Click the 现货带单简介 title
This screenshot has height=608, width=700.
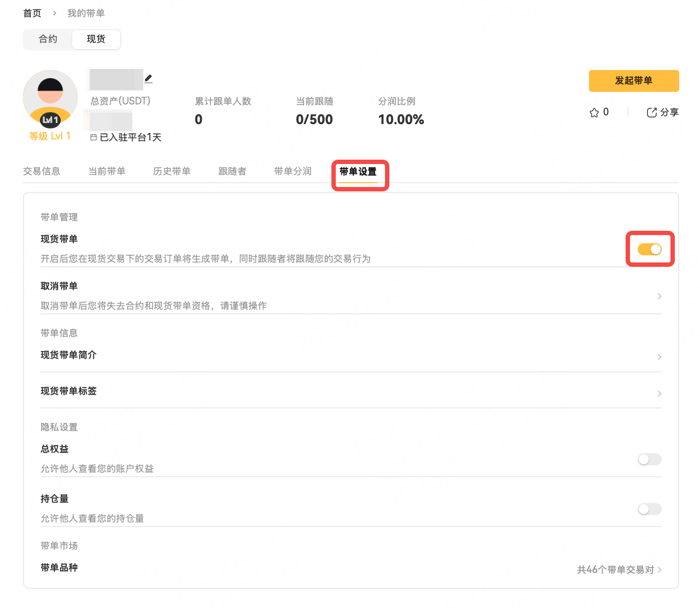pyautogui.click(x=68, y=355)
